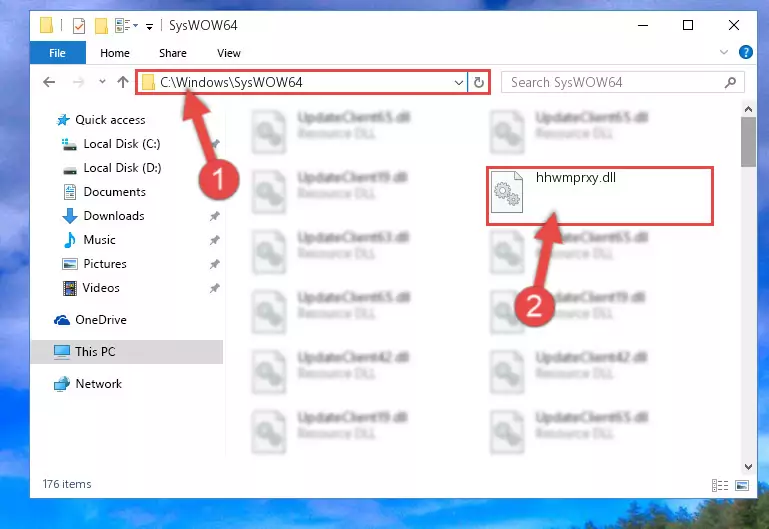Click the New folder quick access icon
Image resolution: width=769 pixels, height=529 pixels.
[x=101, y=25]
